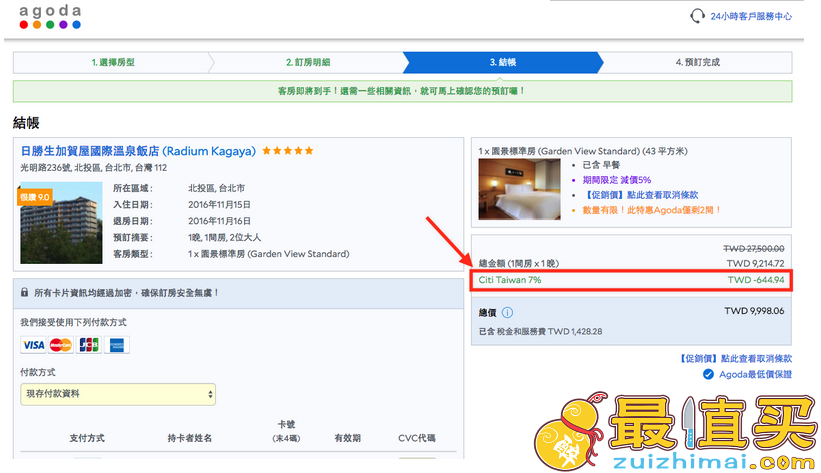The height and width of the screenshot is (473, 821).
Task: Select the VISA card icon
Action: (34, 345)
